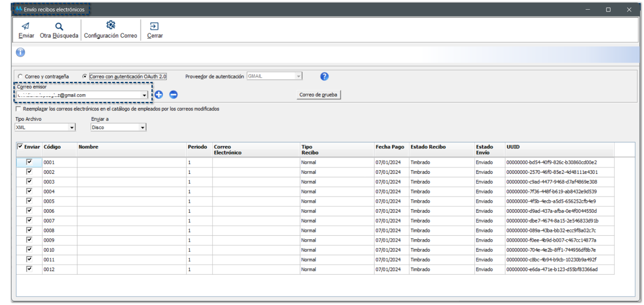Remove sender email with minus icon
Viewport: 644px width, 305px height.
173,95
